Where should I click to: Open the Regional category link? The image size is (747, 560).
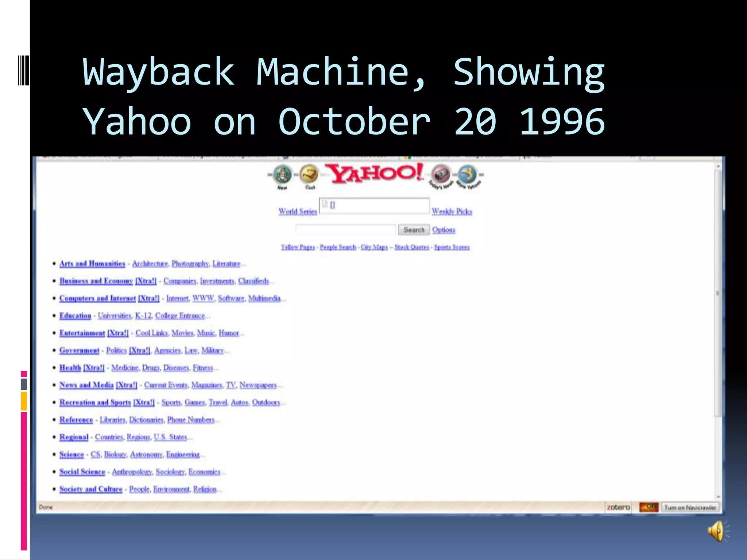click(74, 437)
